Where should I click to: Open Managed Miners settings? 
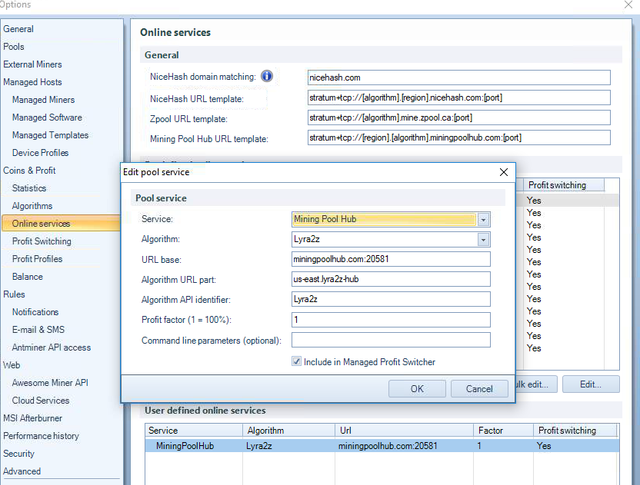(x=43, y=100)
